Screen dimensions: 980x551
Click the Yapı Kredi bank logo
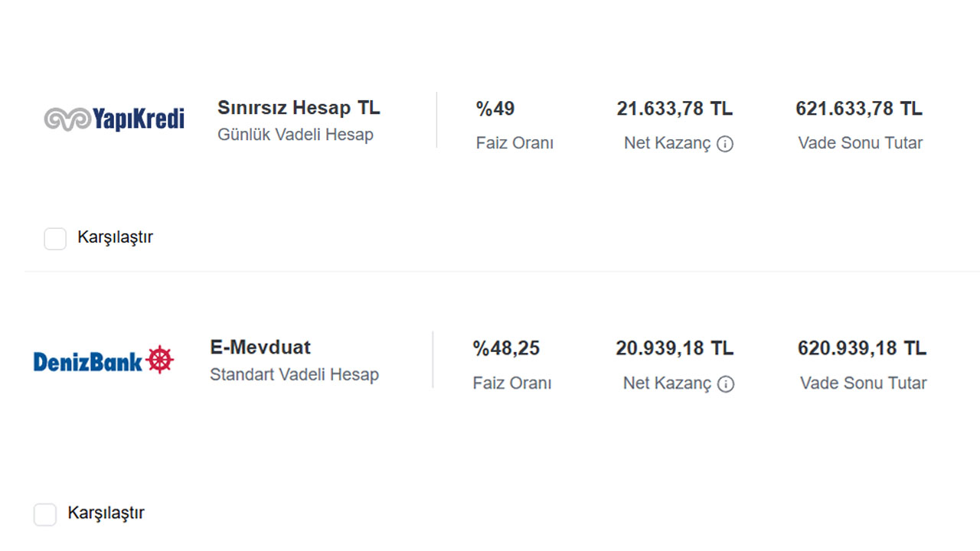[114, 119]
